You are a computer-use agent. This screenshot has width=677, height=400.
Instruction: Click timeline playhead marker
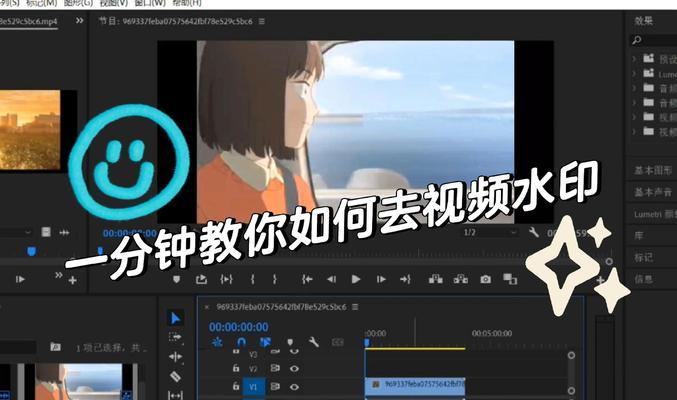point(367,343)
